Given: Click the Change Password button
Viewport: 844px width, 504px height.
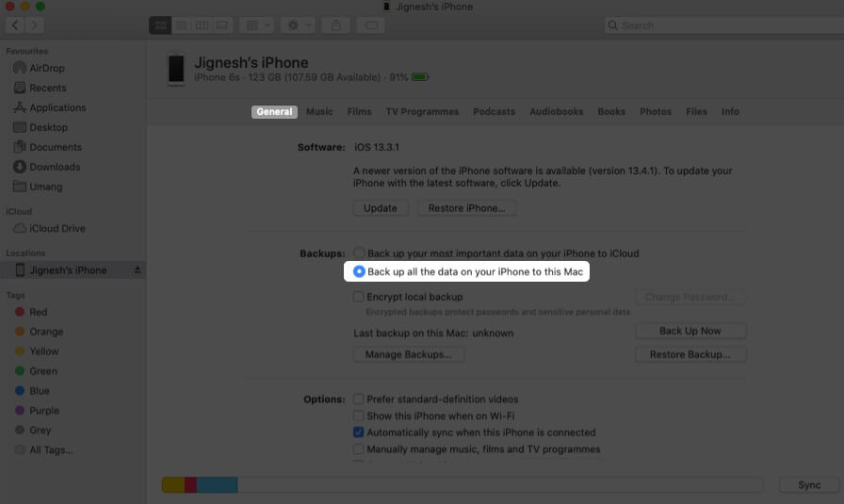Looking at the screenshot, I should (690, 297).
